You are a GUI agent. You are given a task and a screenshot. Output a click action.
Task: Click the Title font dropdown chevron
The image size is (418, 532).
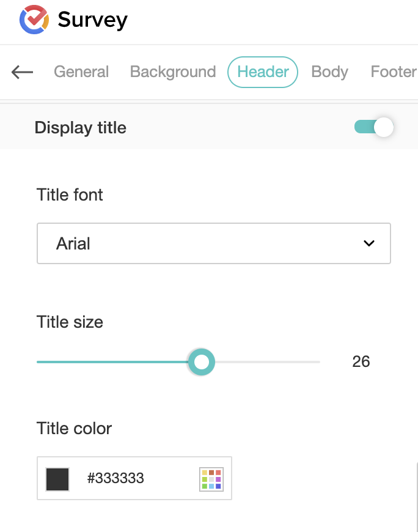click(369, 243)
